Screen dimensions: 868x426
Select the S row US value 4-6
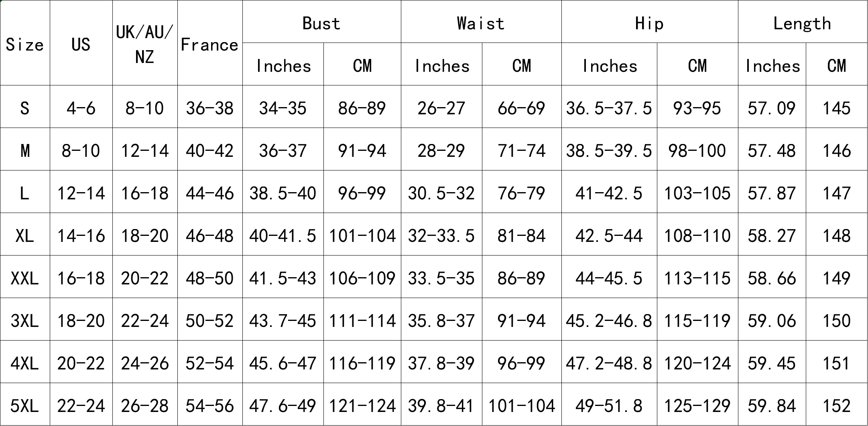coord(81,108)
